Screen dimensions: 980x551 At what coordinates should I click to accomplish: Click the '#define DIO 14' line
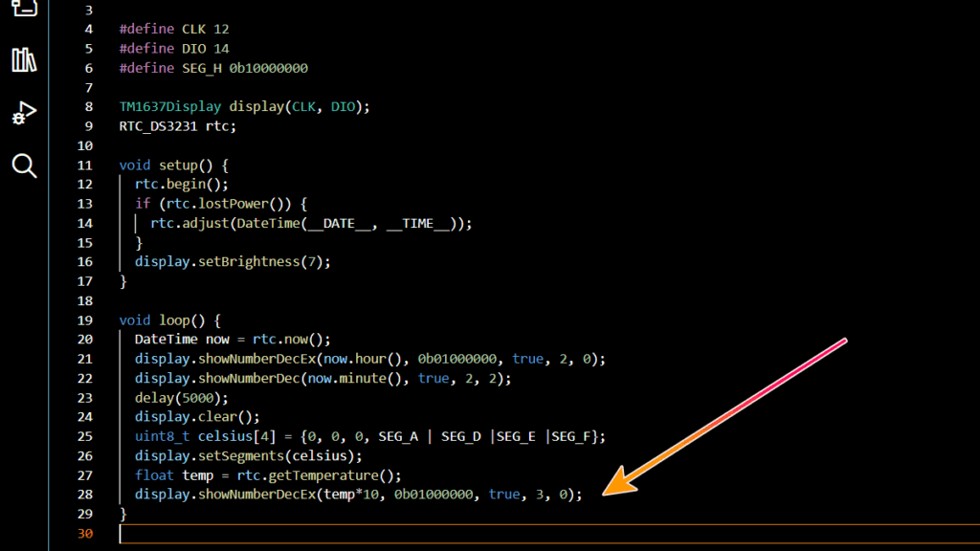click(x=174, y=49)
